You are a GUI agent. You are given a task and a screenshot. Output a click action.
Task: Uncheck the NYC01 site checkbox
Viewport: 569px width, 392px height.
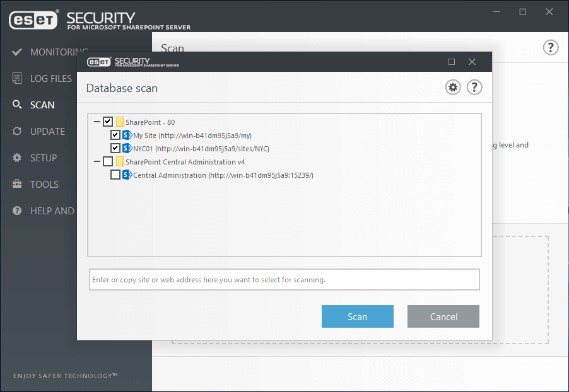click(x=115, y=148)
